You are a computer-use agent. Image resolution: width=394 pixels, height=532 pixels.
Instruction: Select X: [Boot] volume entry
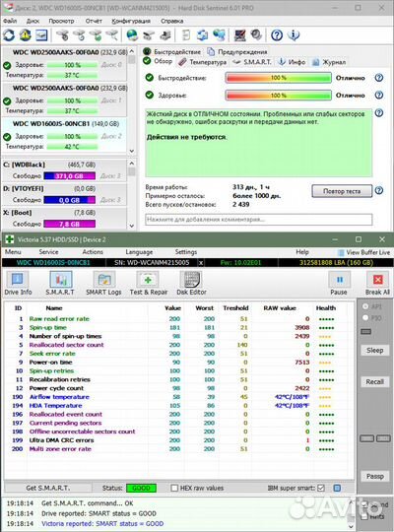pyautogui.click(x=64, y=219)
